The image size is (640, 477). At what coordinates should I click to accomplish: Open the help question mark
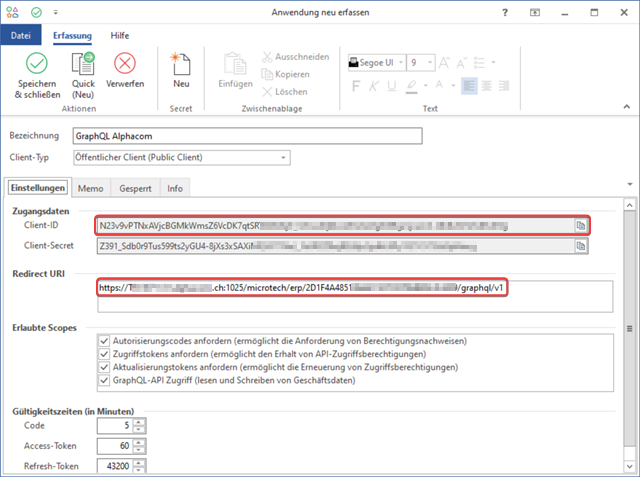[x=505, y=13]
